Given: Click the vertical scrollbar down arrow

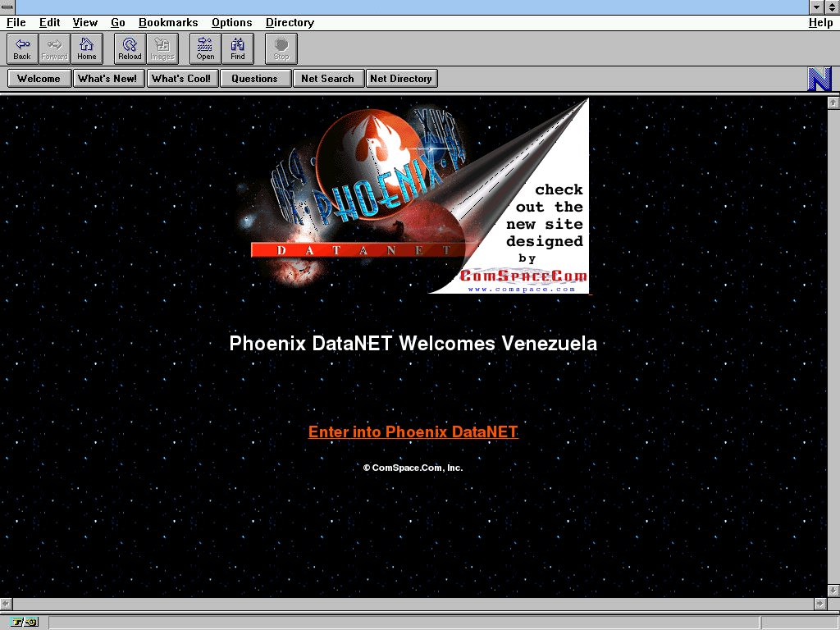Looking at the screenshot, I should click(833, 590).
